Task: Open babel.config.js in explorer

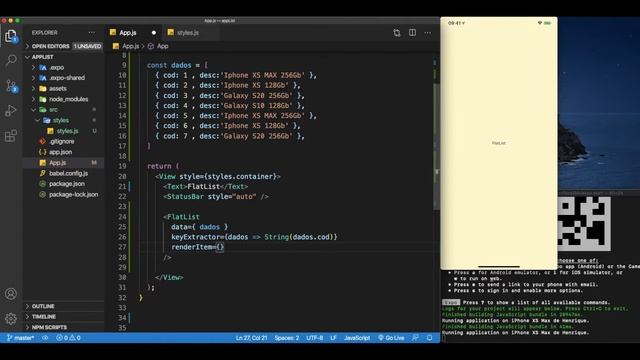Action: point(68,173)
